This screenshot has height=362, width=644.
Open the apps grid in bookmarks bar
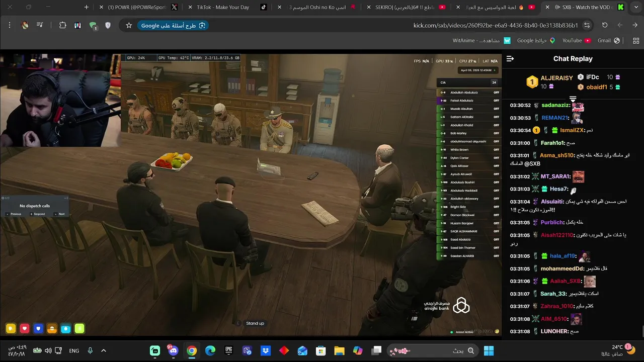tap(635, 41)
